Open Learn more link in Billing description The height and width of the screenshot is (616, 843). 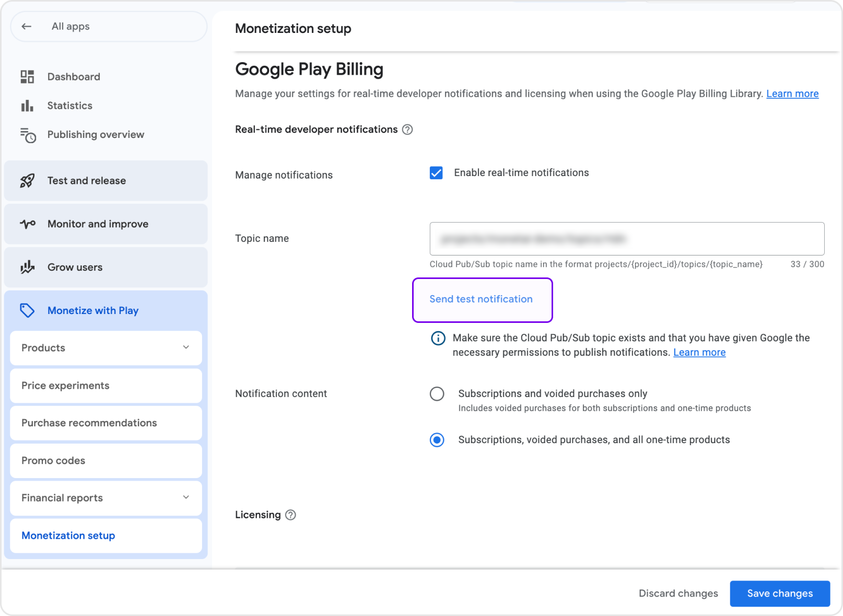(792, 94)
